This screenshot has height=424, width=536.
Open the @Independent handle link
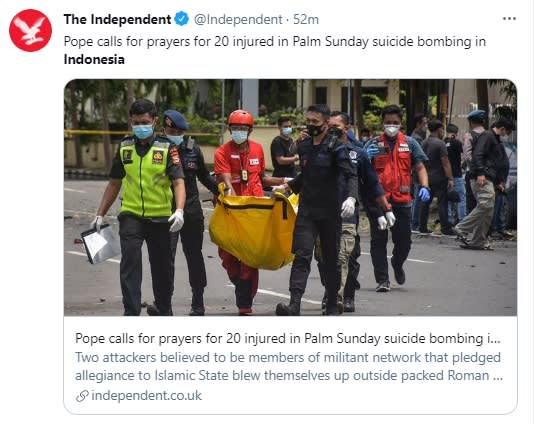238,19
